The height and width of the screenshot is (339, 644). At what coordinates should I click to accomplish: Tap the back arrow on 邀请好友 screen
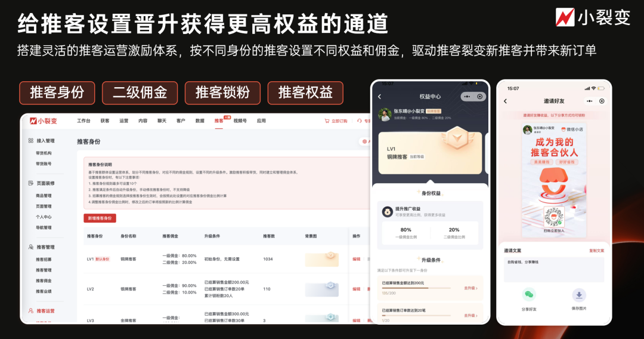click(505, 101)
